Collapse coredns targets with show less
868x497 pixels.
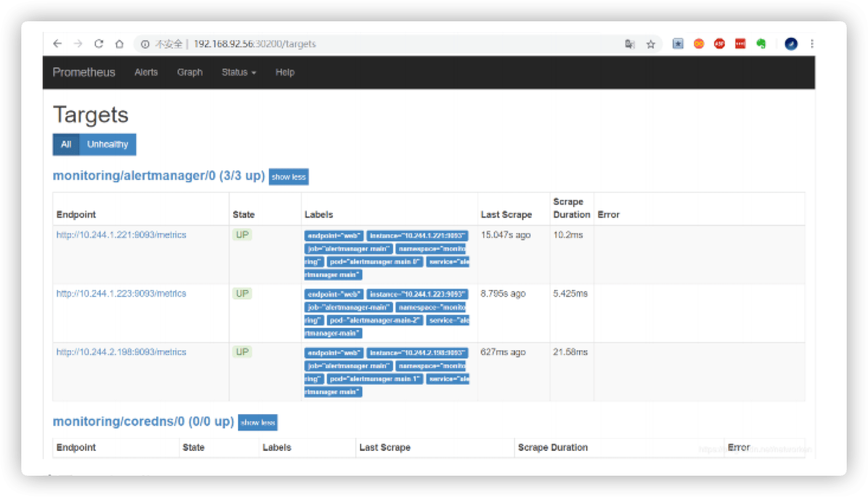pyautogui.click(x=258, y=422)
